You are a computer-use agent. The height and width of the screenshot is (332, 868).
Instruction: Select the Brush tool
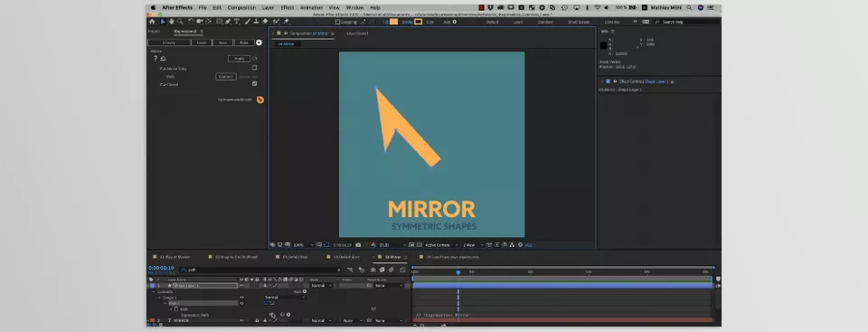click(x=248, y=22)
